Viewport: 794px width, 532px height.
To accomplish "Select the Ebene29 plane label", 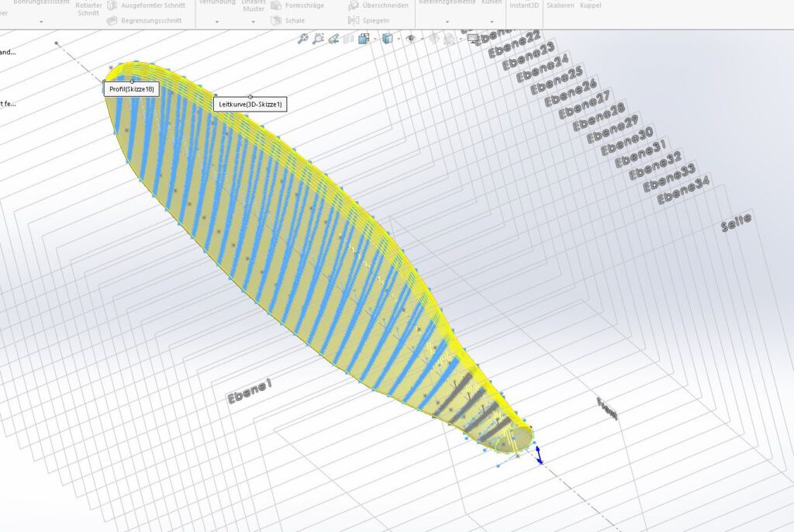I will [613, 130].
